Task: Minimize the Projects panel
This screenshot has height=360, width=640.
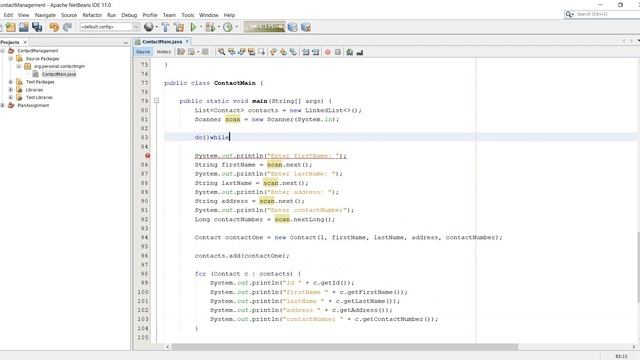Action: click(126, 42)
